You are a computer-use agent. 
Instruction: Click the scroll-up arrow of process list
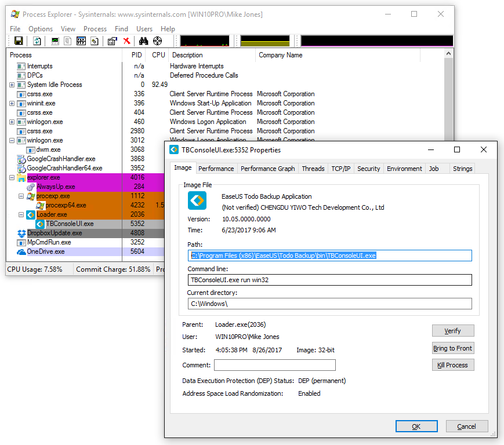[x=449, y=54]
